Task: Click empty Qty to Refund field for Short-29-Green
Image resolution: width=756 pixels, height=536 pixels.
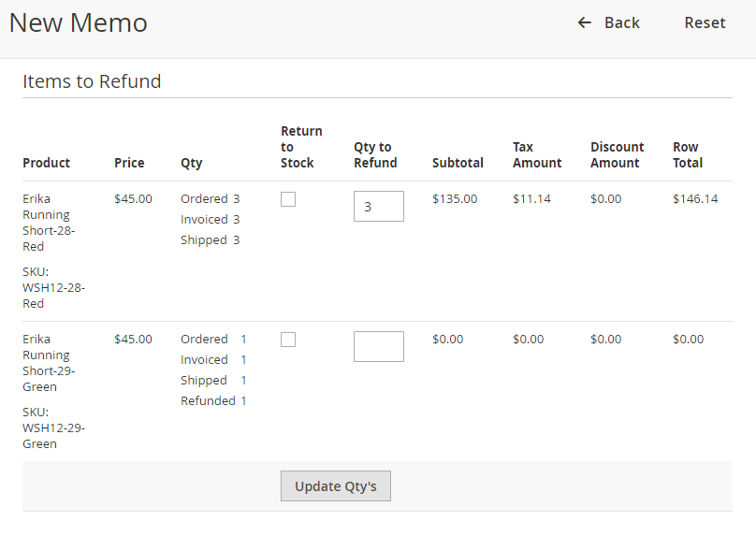Action: (378, 346)
